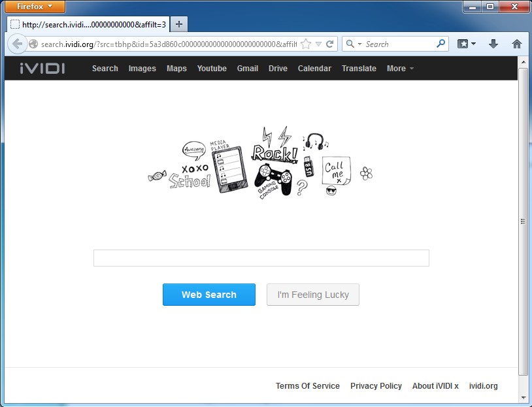Click the magnifier icon in Firefox search box
This screenshot has height=407, width=532.
click(441, 44)
